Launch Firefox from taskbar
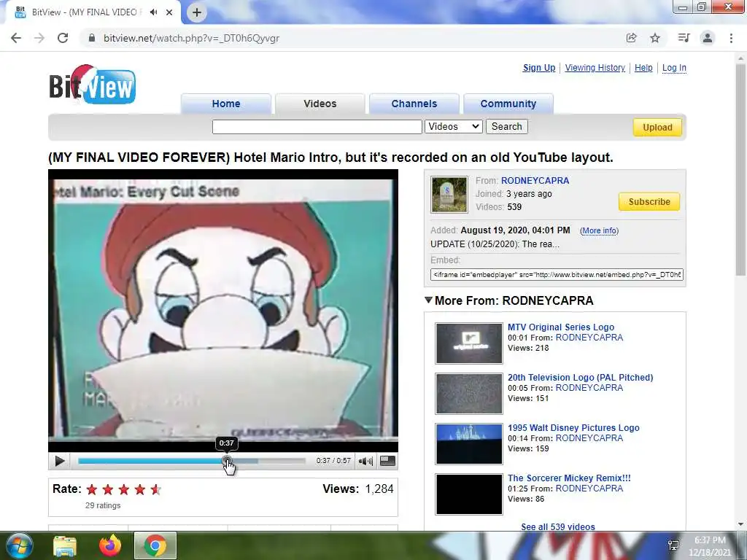 coord(110,545)
